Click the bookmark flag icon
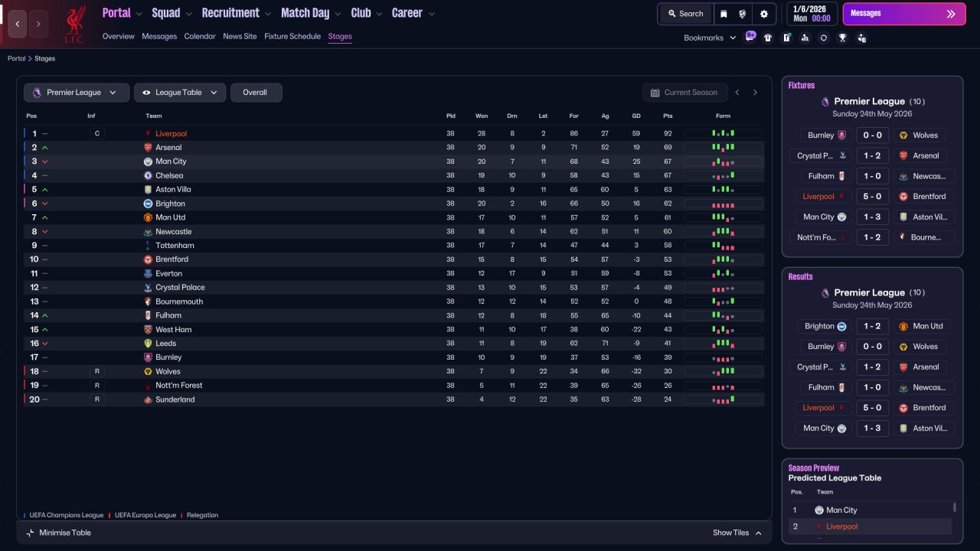 click(x=724, y=14)
